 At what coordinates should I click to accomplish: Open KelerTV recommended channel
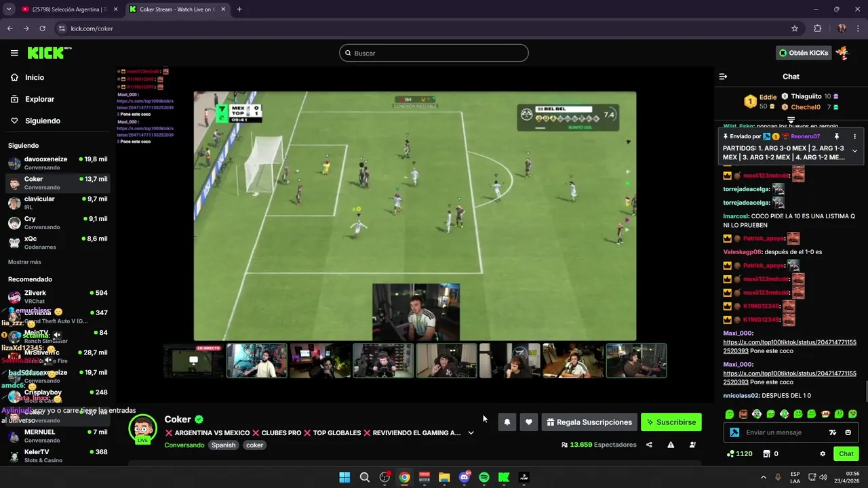58,455
